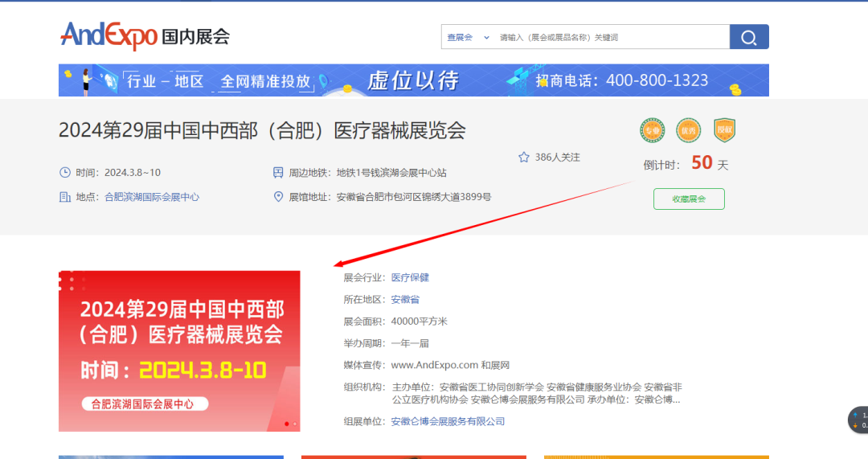Open the 合肥滨湖国际会展中心 venue link
The image size is (868, 459).
click(152, 197)
